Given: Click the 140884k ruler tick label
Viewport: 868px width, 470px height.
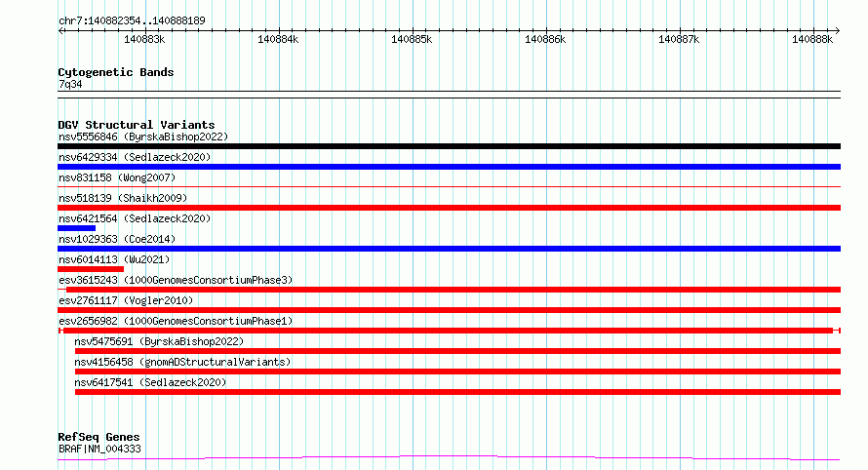Looking at the screenshot, I should 278,39.
